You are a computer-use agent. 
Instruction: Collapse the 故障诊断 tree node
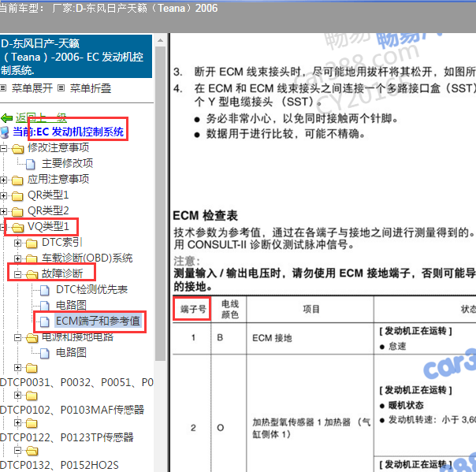17,274
